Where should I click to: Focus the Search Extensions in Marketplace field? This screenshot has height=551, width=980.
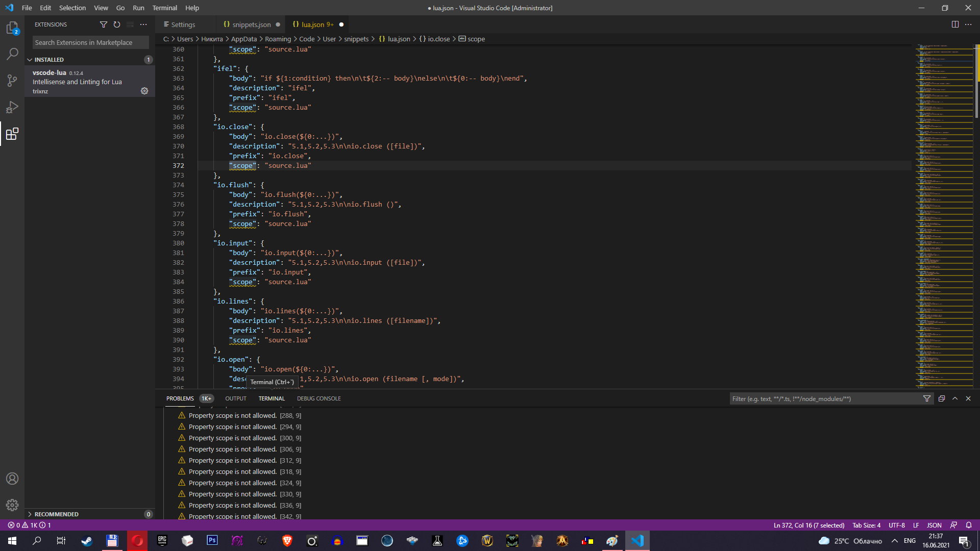90,42
